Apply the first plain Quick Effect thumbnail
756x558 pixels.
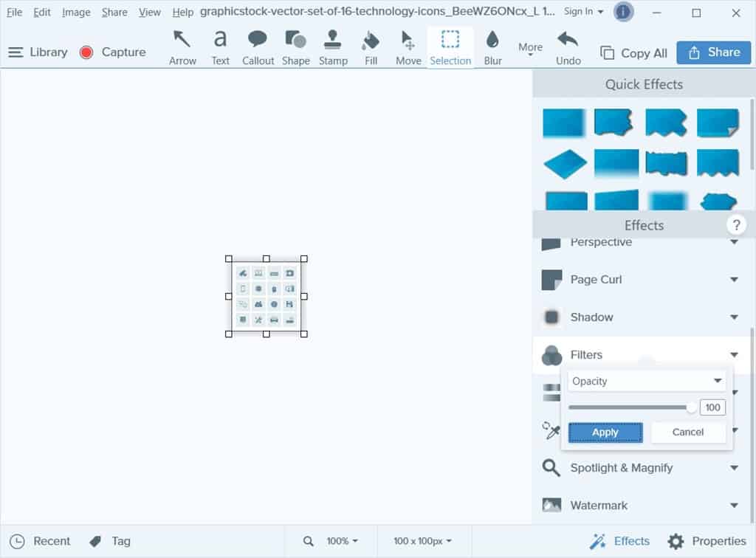pyautogui.click(x=563, y=123)
